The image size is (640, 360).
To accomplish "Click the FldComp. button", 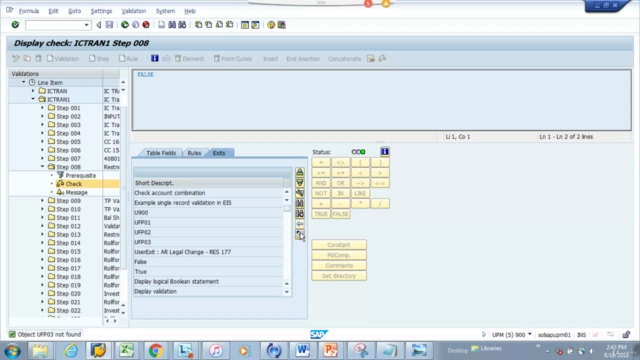I will 339,255.
